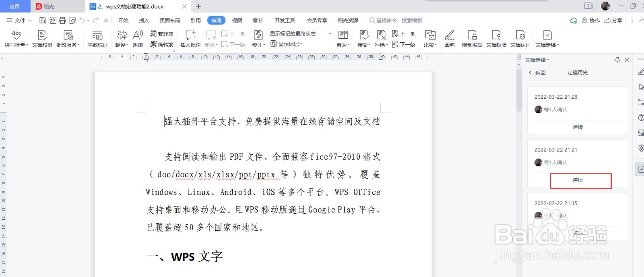Open 限制编辑 restrict editing

tap(472, 39)
